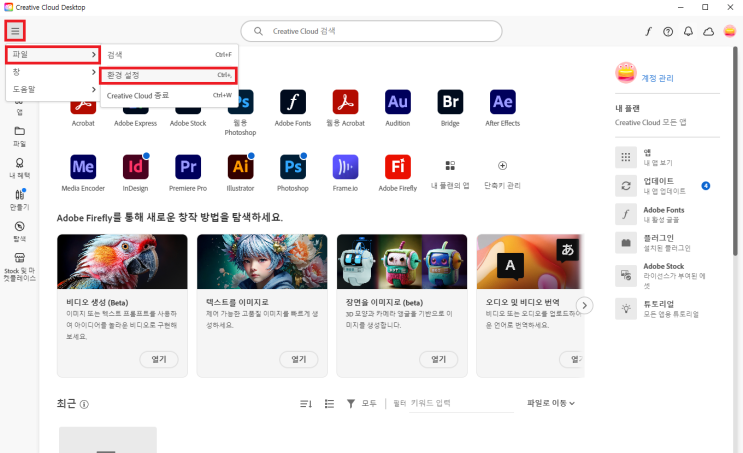Open the help question mark icon
Image resolution: width=743 pixels, height=453 pixels.
[x=668, y=32]
